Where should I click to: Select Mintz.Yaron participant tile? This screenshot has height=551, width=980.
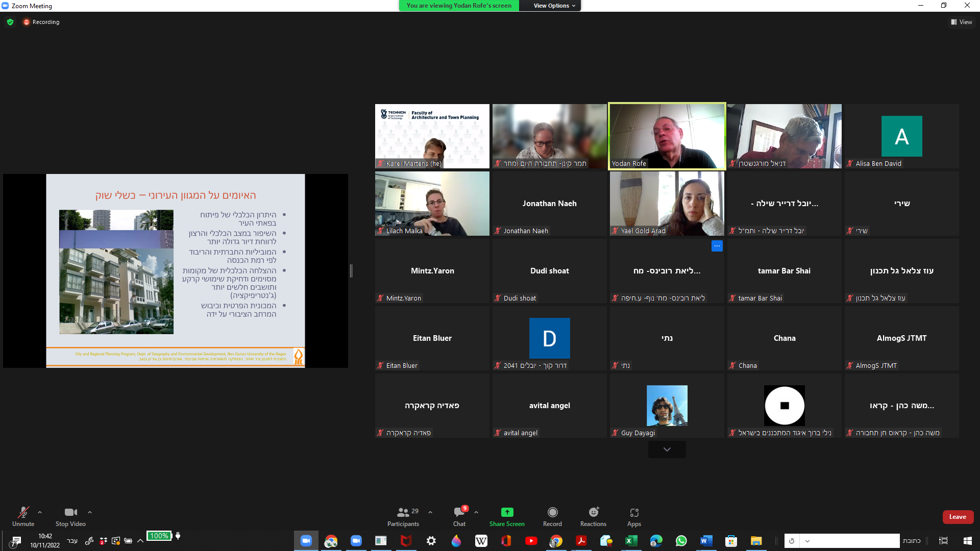click(x=432, y=271)
